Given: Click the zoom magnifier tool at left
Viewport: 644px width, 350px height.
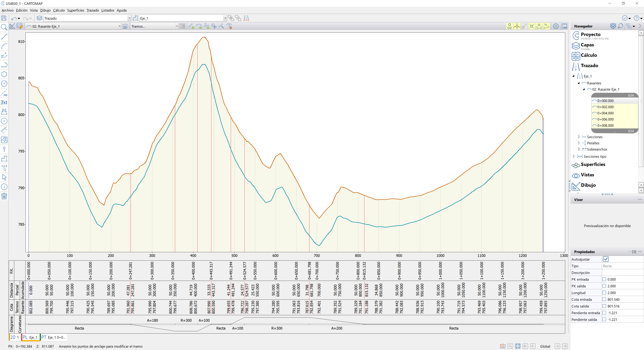Looking at the screenshot, I should pyautogui.click(x=4, y=27).
